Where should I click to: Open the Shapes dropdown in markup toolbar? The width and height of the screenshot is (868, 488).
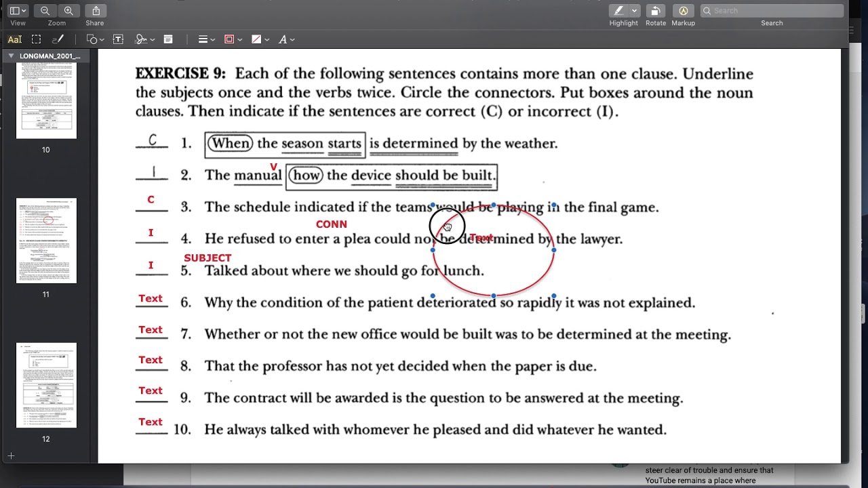(95, 39)
